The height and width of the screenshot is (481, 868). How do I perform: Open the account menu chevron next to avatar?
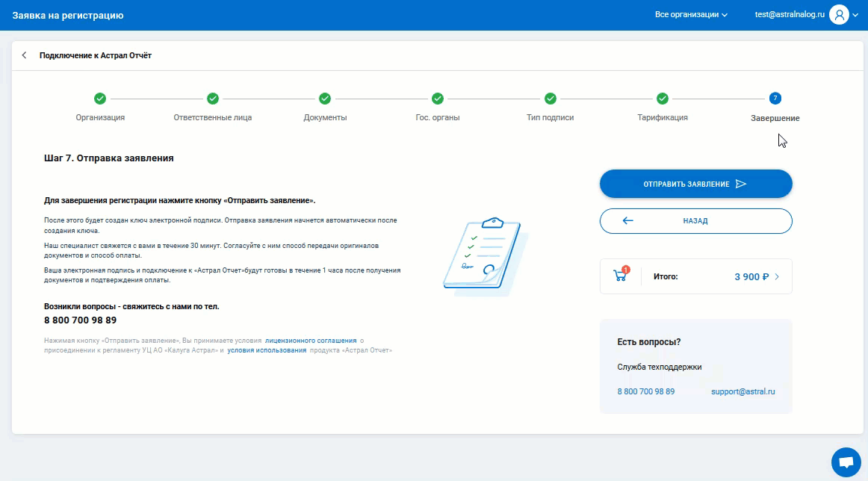(856, 16)
